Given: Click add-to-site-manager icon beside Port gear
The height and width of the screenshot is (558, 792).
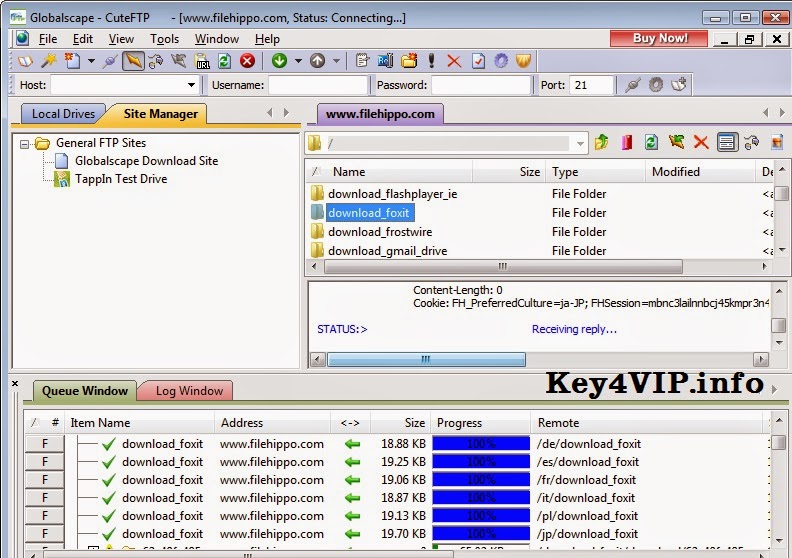Looking at the screenshot, I should point(679,85).
